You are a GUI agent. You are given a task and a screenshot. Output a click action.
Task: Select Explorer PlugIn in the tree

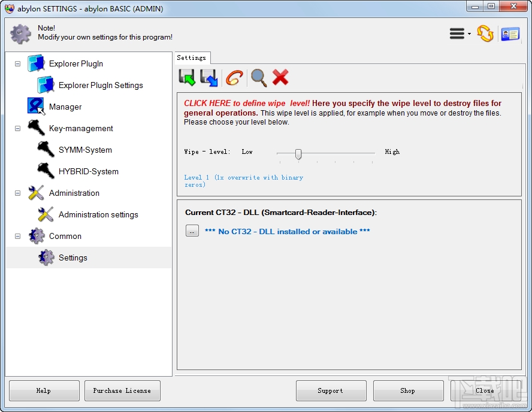pyautogui.click(x=76, y=63)
